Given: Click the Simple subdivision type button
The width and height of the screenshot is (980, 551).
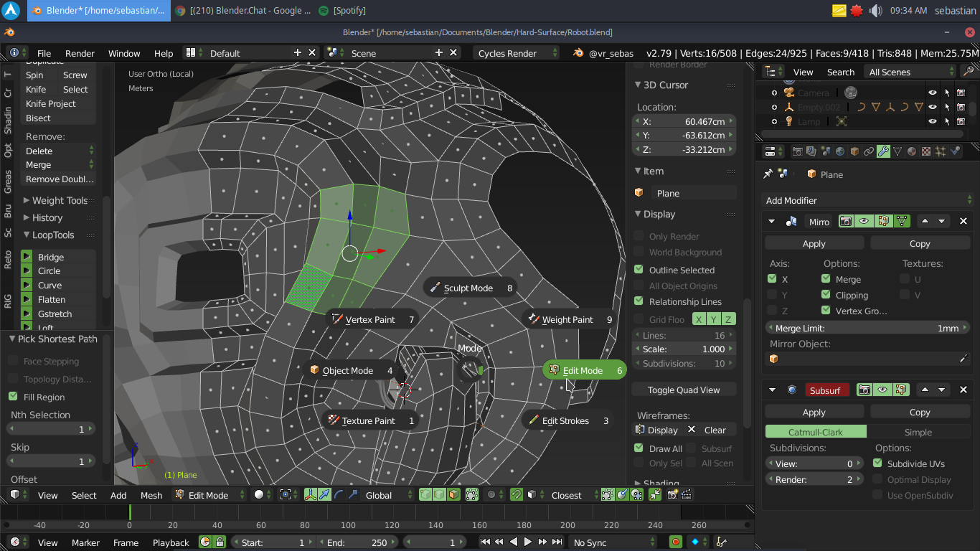Looking at the screenshot, I should 918,432.
